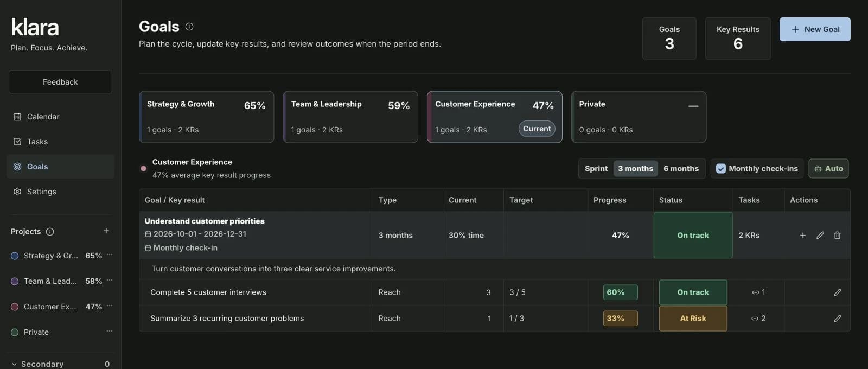Viewport: 868px width, 369px height.
Task: Click Private project color dot
Action: click(x=15, y=332)
